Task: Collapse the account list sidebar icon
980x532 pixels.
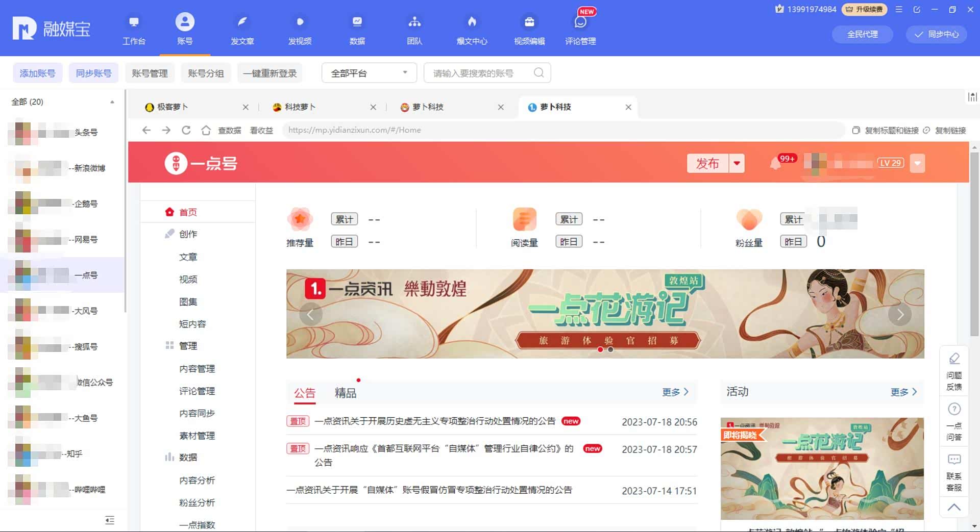Action: pos(110,520)
